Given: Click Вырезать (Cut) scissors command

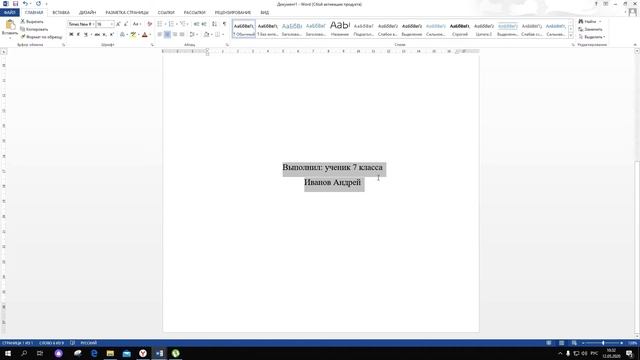Looking at the screenshot, I should point(32,21).
